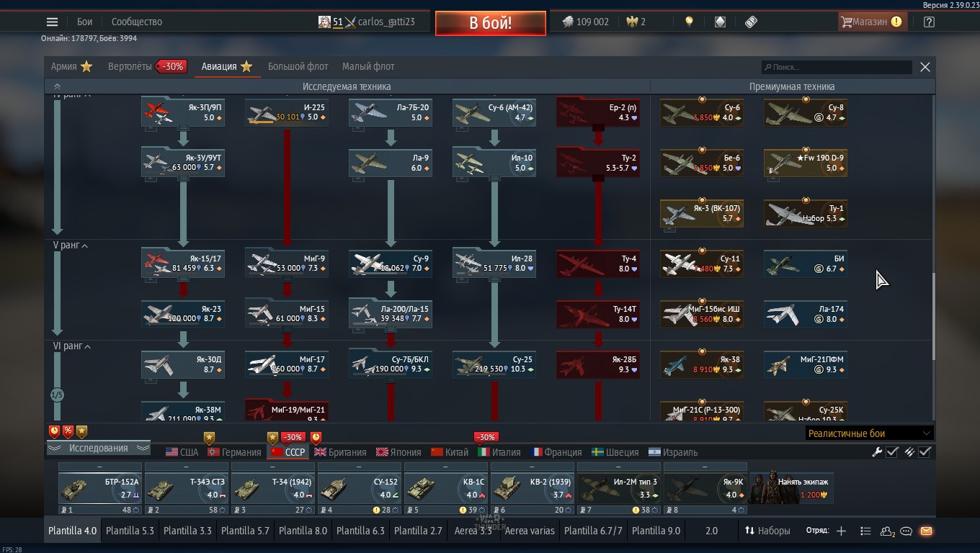The width and height of the screenshot is (980, 553).
Task: Close the research tree with the X
Action: tap(925, 67)
